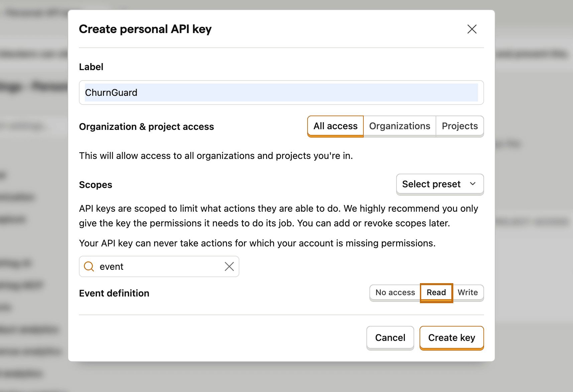Image resolution: width=573 pixels, height=392 pixels.
Task: Grant Write access for Event definition
Action: coord(467,292)
